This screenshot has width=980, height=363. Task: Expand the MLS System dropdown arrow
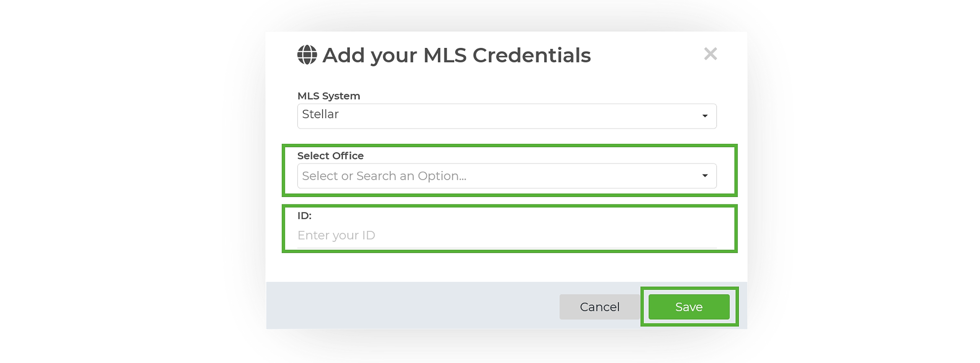[x=704, y=116]
